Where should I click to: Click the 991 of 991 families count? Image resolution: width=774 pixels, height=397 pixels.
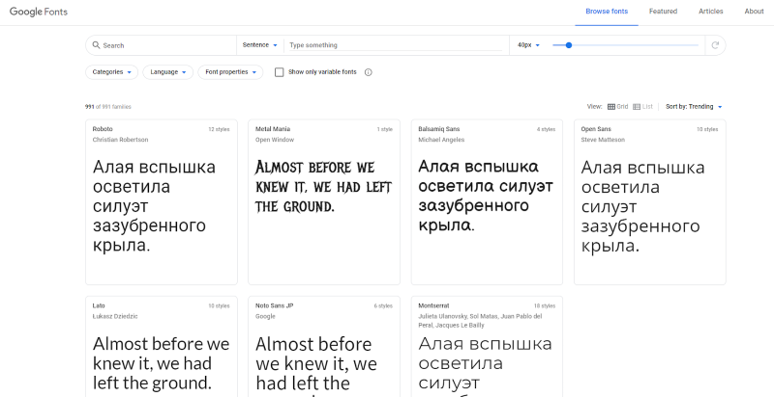(108, 107)
